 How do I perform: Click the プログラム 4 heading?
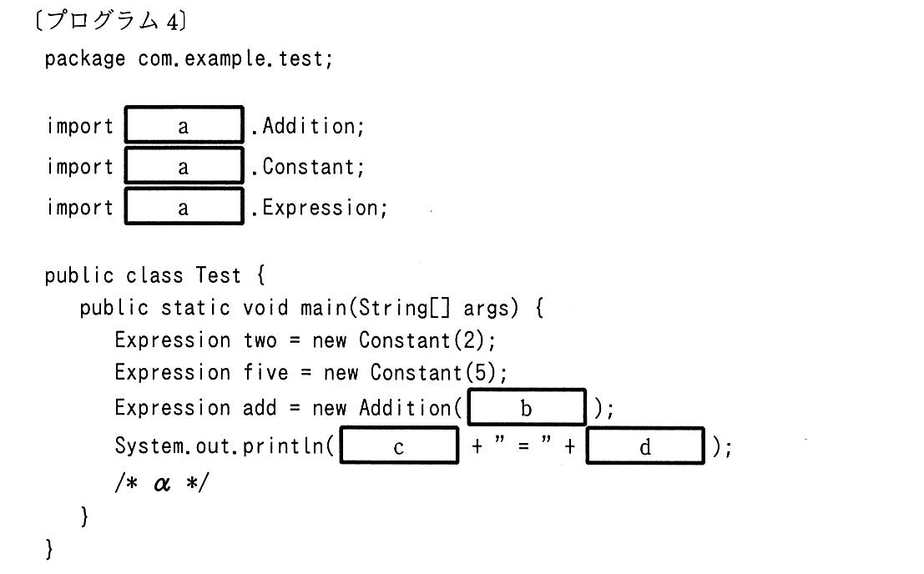point(111,21)
